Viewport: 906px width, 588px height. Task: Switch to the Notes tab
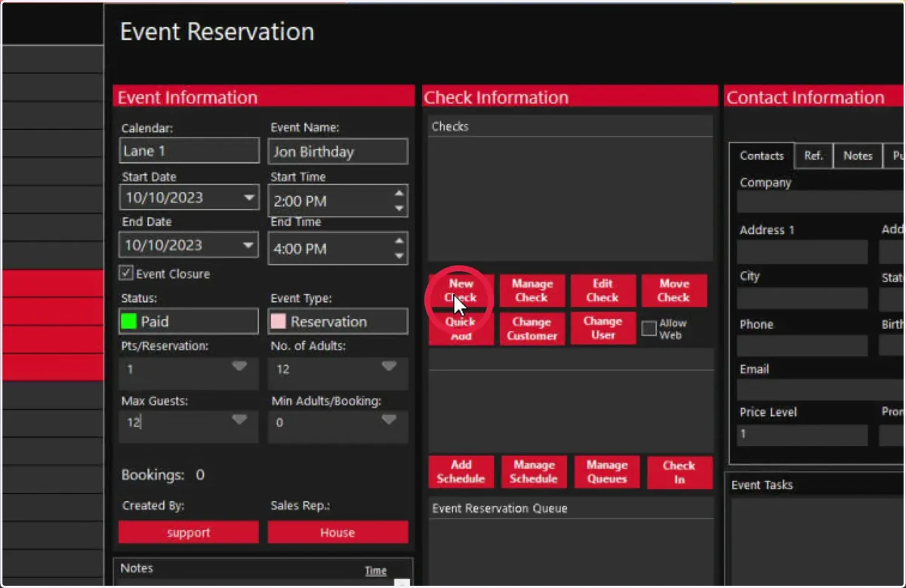point(858,155)
